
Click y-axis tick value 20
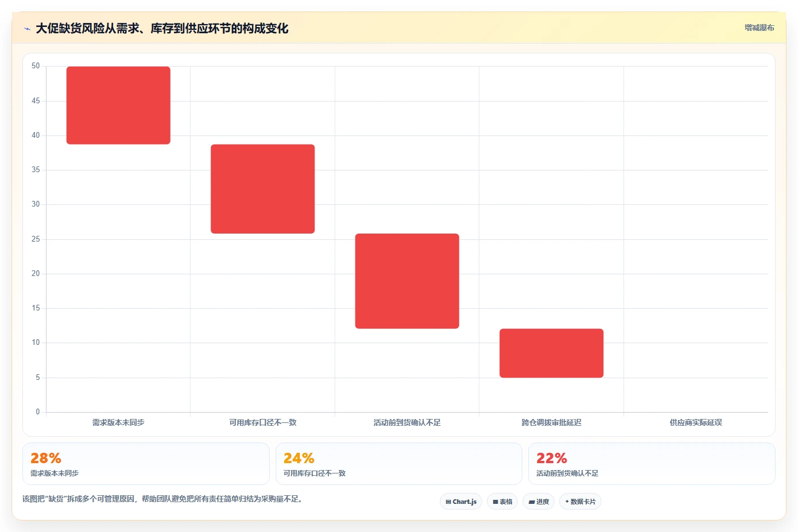coord(36,274)
